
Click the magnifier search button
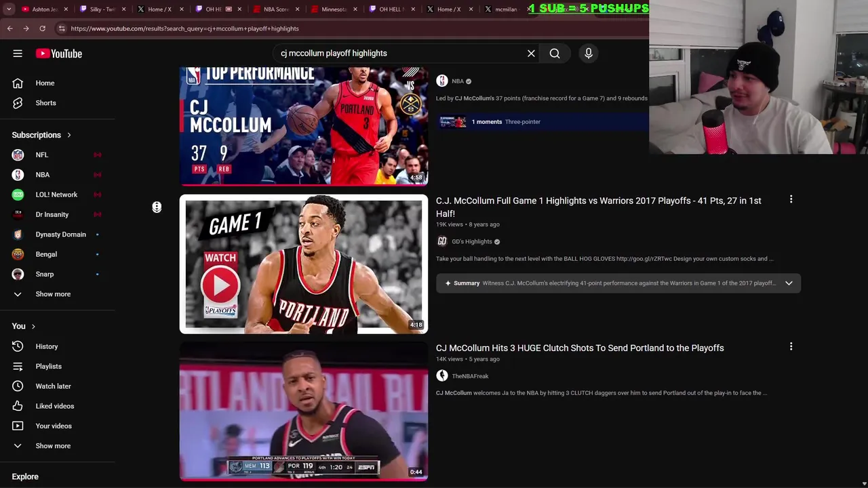click(x=555, y=54)
